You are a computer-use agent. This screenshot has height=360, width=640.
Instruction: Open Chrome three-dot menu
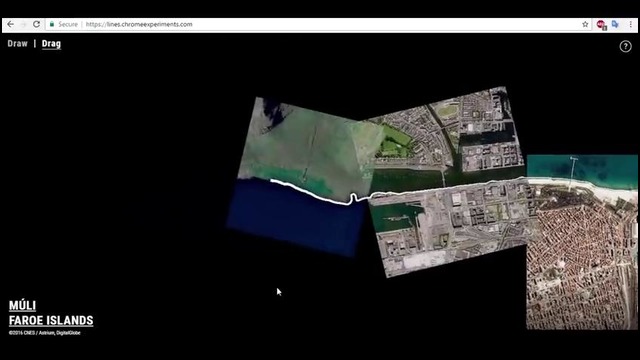pyautogui.click(x=631, y=24)
